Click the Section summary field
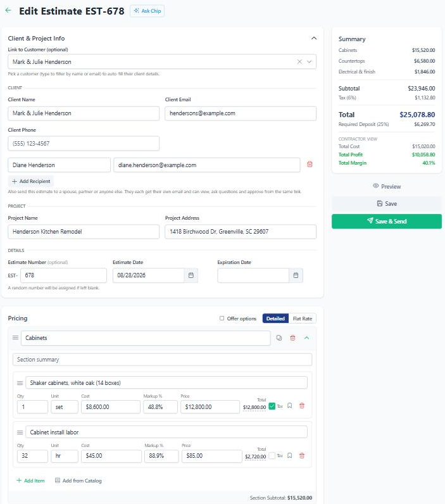This screenshot has width=445, height=504. (x=162, y=360)
